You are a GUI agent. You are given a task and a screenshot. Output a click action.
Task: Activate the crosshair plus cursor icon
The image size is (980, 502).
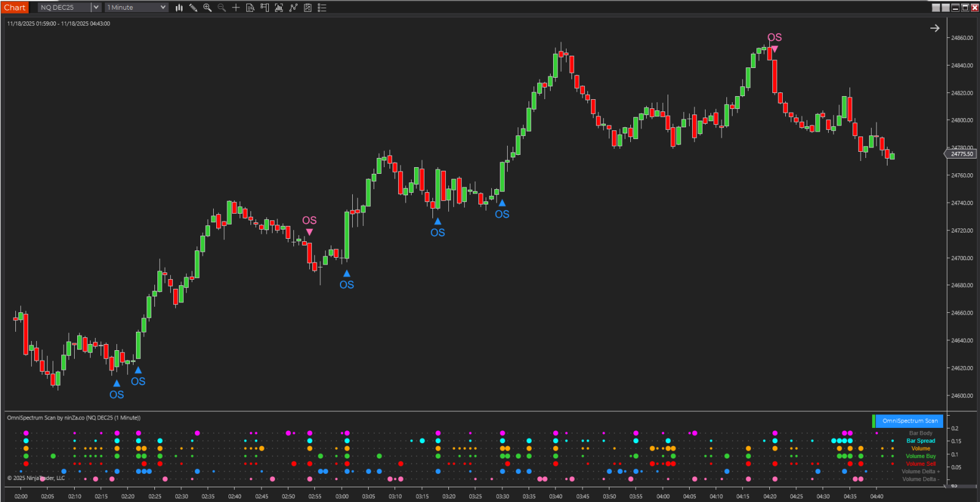pyautogui.click(x=236, y=7)
